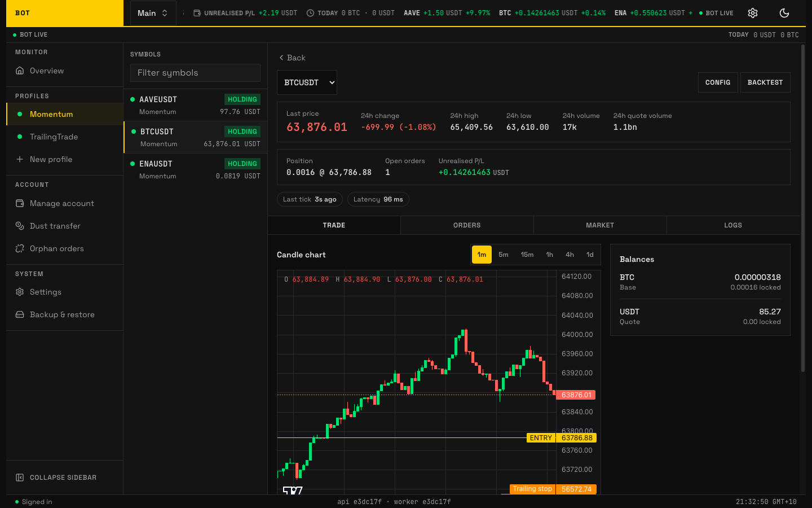Click the api e3dc17f version text
Viewport: 812px width, 508px height.
tap(359, 502)
